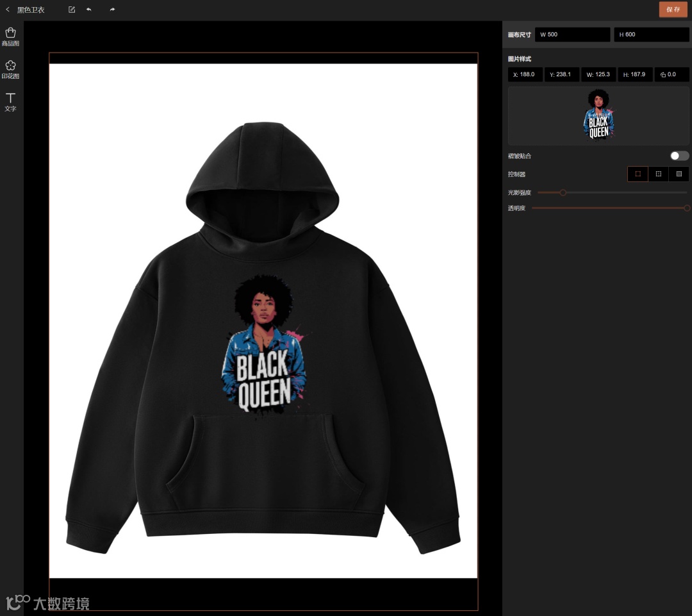The image size is (692, 616).
Task: Select the four-point grid controller mode
Action: (659, 174)
